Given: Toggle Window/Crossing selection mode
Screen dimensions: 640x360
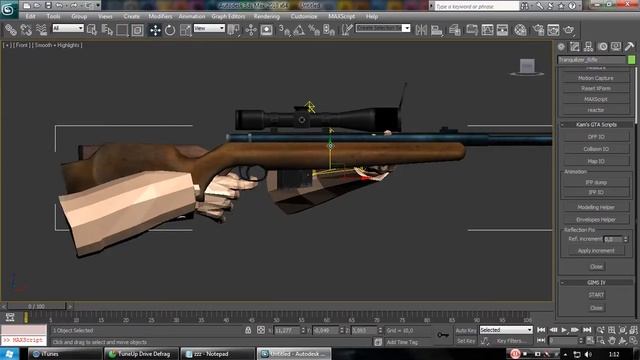Looking at the screenshot, I should click(137, 30).
